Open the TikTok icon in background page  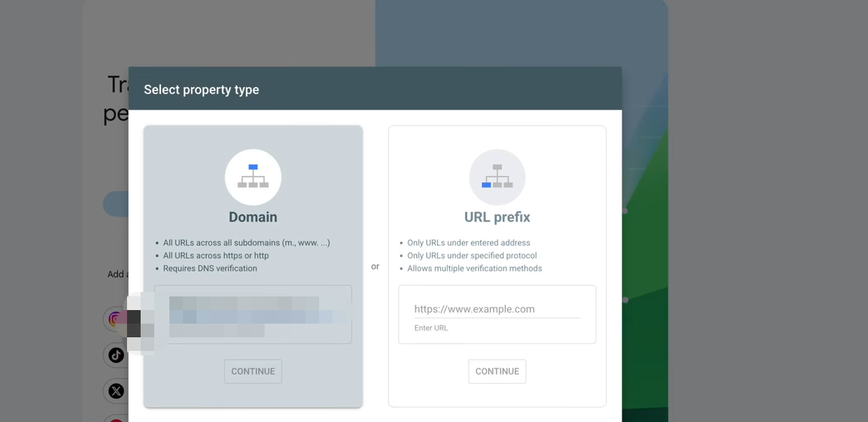point(116,355)
